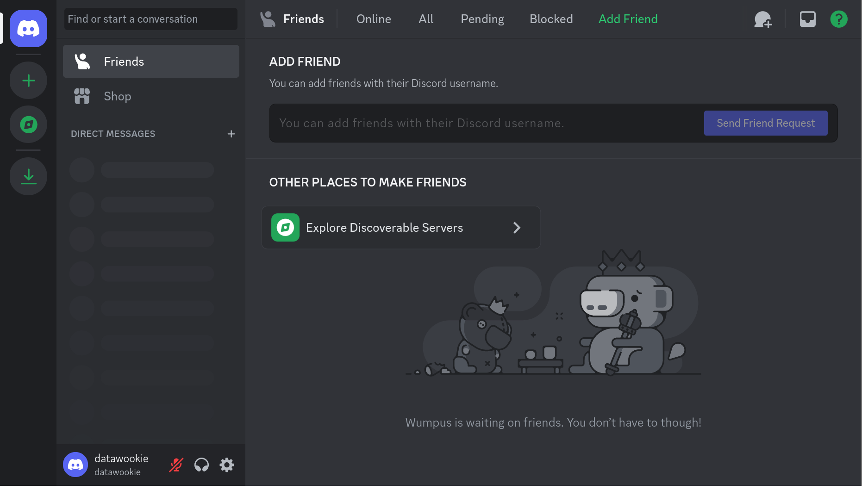The height and width of the screenshot is (490, 868).
Task: Unmute the microphone
Action: click(x=176, y=465)
